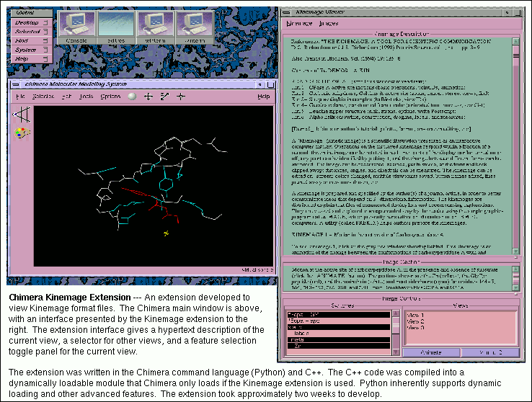
Task: Click the diagonal scale arrow tool
Action: 164,97
